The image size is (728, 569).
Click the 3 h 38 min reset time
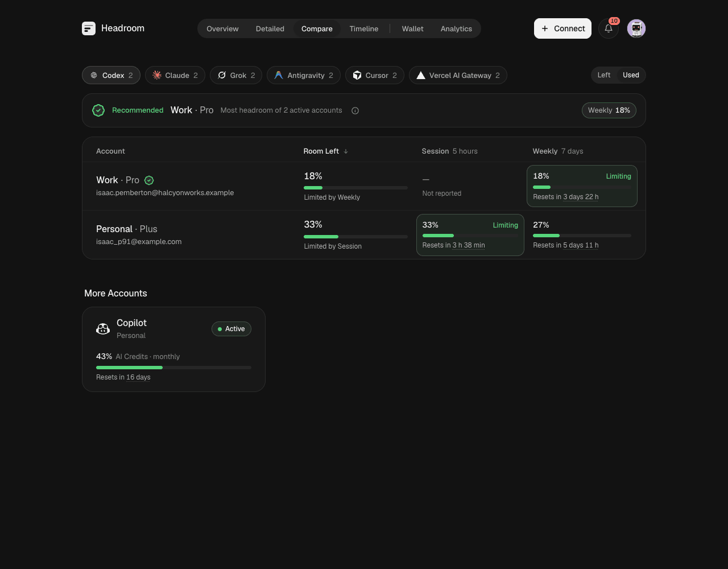469,245
